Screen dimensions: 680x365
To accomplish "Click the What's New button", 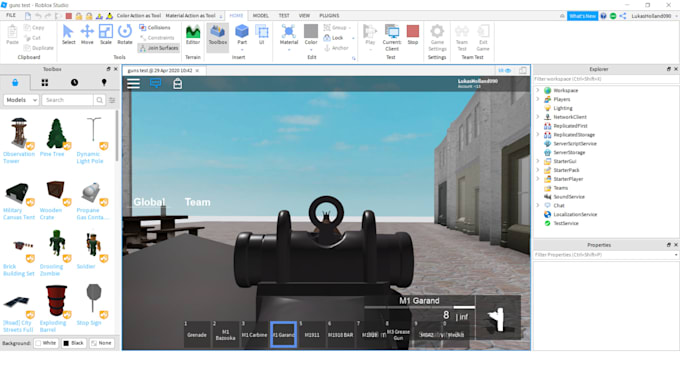I will [x=582, y=16].
